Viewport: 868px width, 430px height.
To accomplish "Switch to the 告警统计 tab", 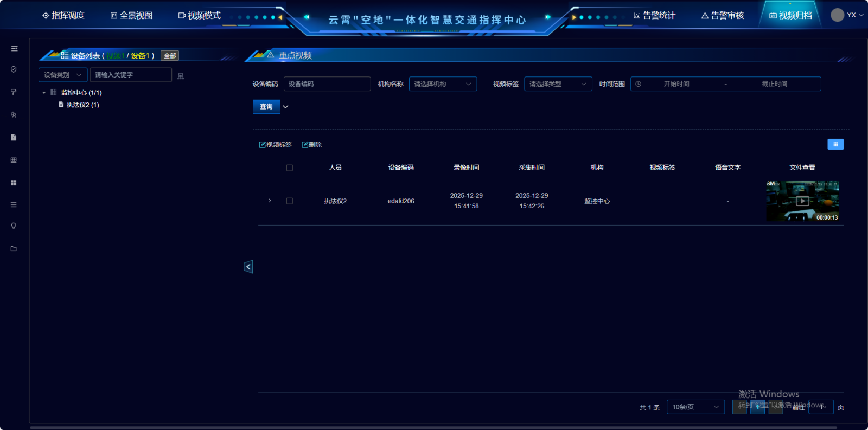I will (654, 16).
